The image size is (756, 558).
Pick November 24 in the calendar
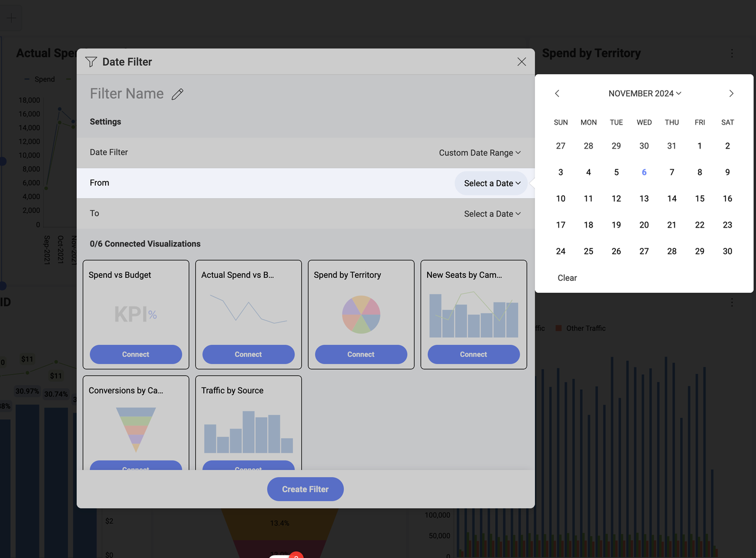click(x=561, y=251)
